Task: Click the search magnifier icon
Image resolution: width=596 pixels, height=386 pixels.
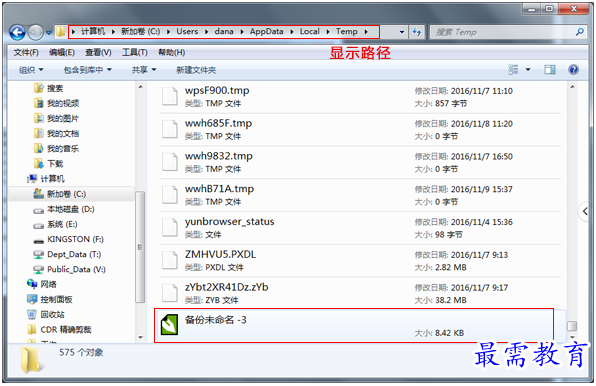Action: coord(580,32)
